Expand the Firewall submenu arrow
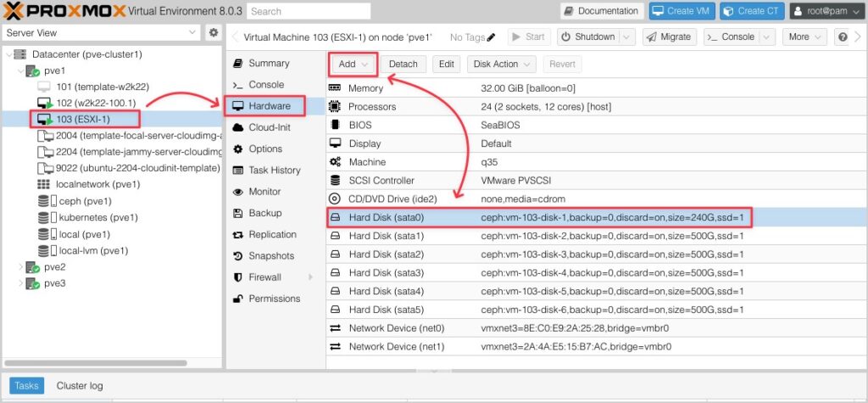 point(310,277)
